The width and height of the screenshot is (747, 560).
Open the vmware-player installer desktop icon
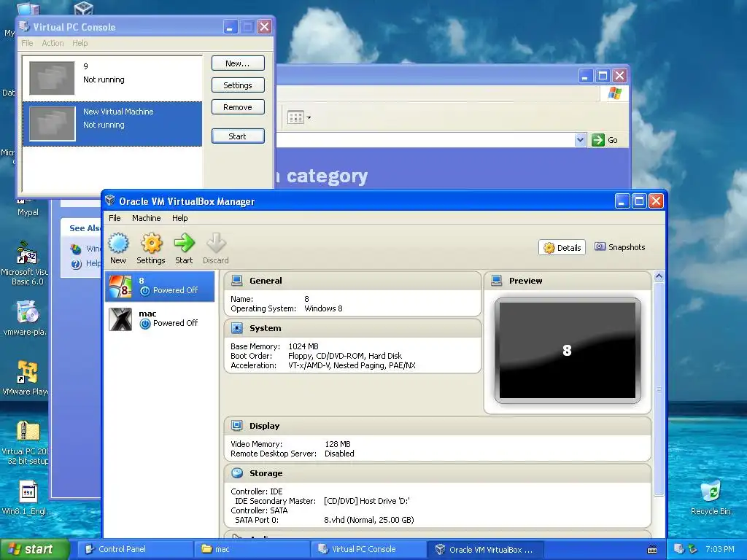point(27,318)
